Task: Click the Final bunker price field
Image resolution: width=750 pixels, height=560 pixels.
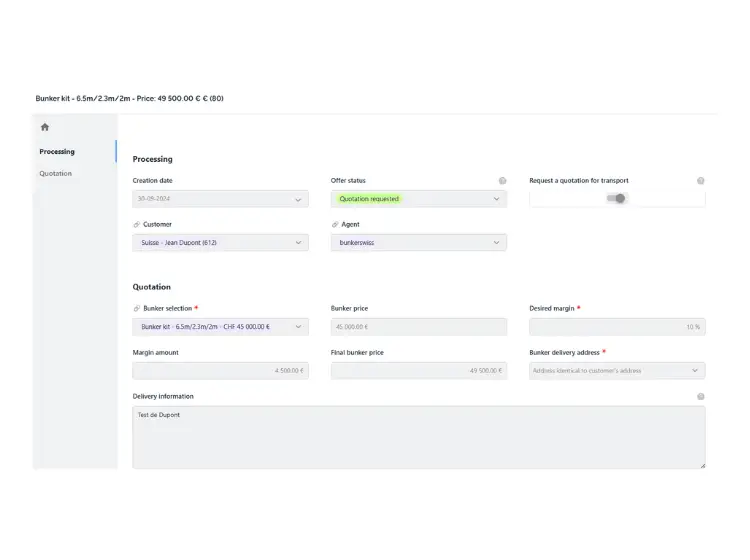Action: pyautogui.click(x=418, y=370)
